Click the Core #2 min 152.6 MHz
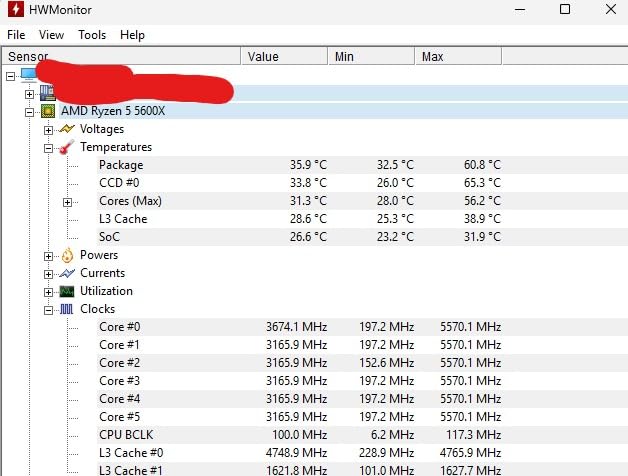 [x=386, y=363]
